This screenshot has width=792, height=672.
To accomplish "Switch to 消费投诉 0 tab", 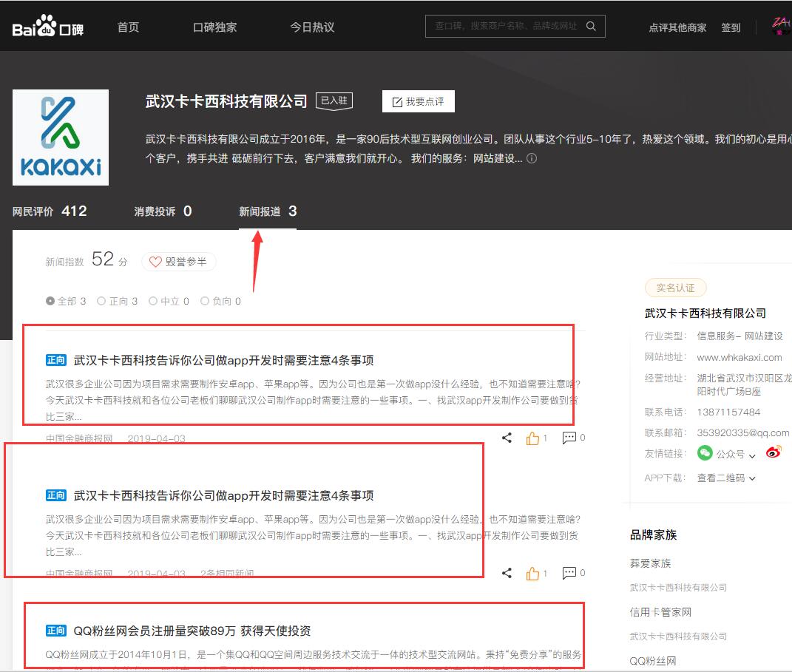I will (x=163, y=211).
